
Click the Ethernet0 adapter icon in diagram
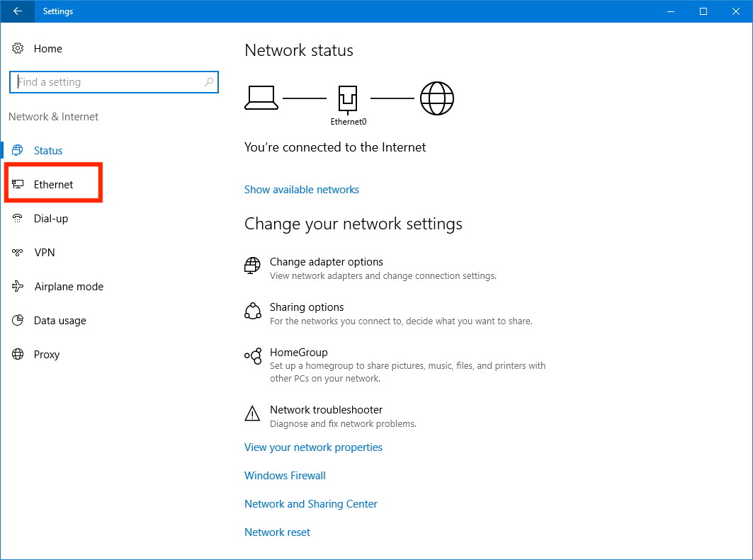pyautogui.click(x=348, y=99)
